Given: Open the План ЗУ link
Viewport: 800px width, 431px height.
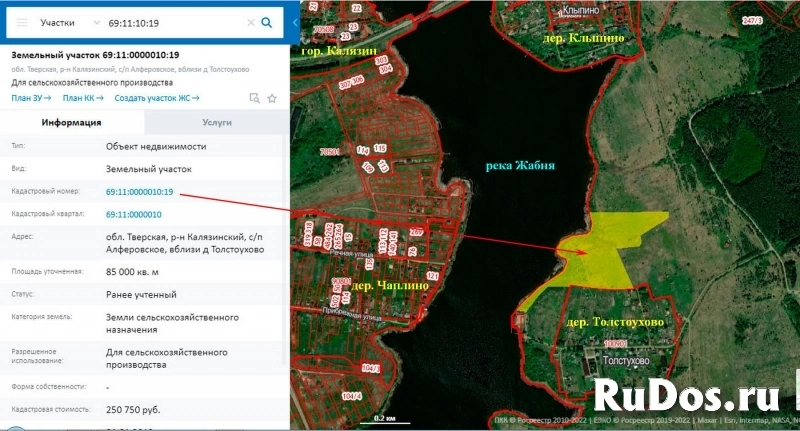Looking at the screenshot, I should pyautogui.click(x=31, y=98).
